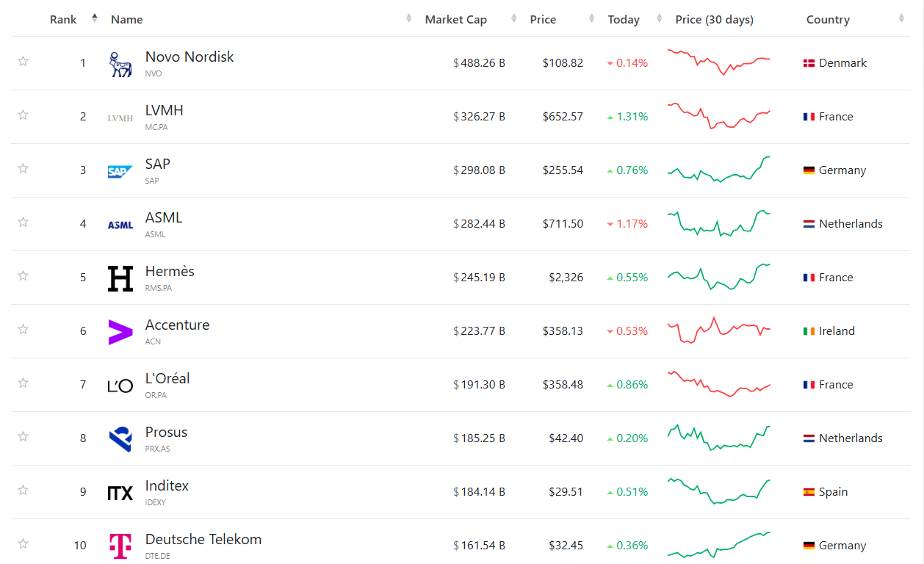Click L'Oréal today change 0.86%
924x564 pixels.
click(x=627, y=385)
